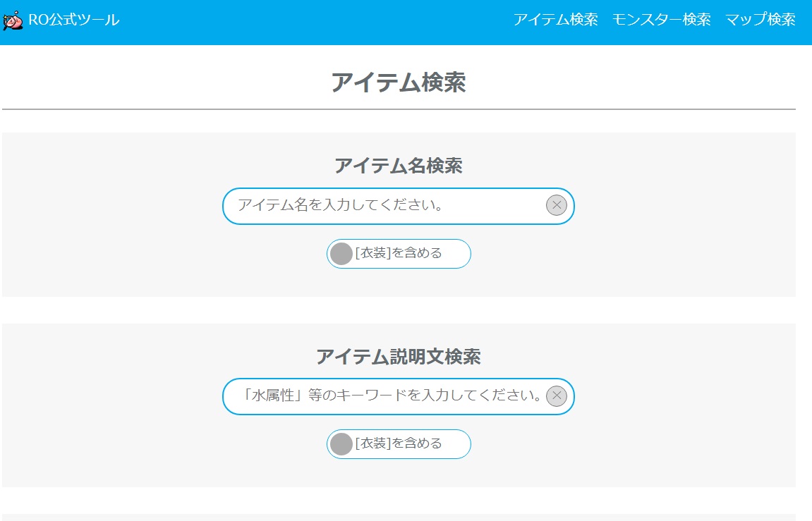
Task: Toggle [衣装]を含める under description search
Action: tap(398, 444)
